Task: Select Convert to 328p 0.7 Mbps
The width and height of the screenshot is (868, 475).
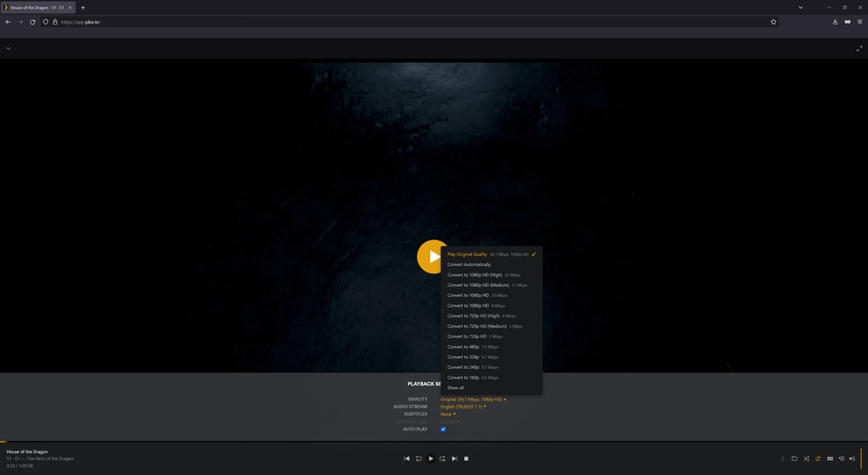Action: 491,357
